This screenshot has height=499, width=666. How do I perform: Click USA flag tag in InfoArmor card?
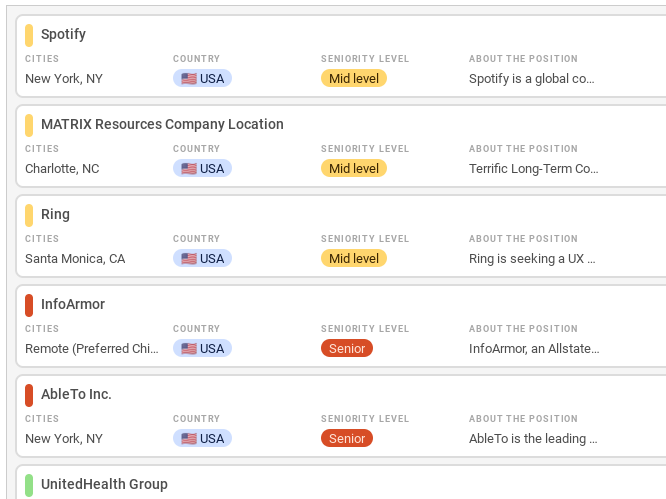(x=202, y=349)
